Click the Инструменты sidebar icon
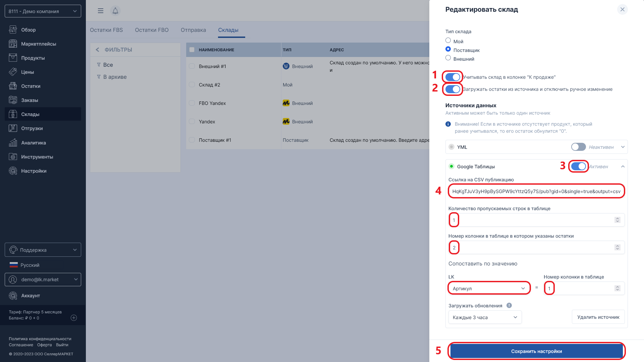The image size is (644, 362). (x=13, y=157)
